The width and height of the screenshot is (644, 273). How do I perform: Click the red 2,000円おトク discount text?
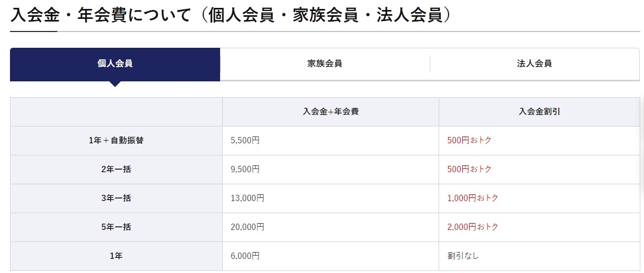click(473, 227)
